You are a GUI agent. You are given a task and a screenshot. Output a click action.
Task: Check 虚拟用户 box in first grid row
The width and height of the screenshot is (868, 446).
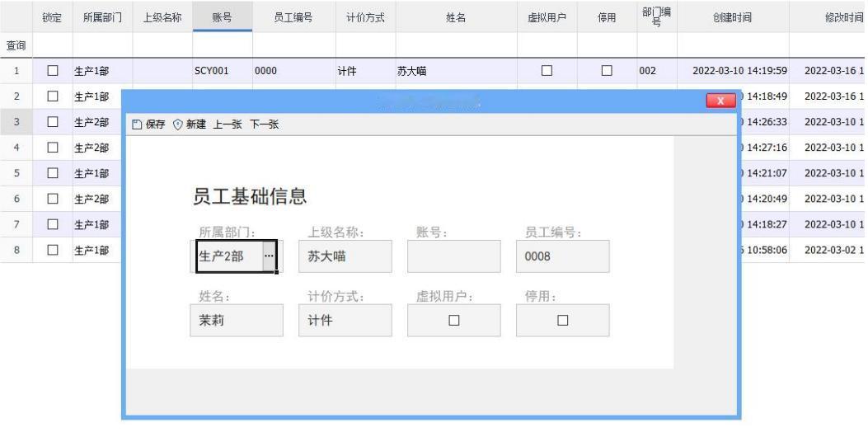pyautogui.click(x=547, y=71)
